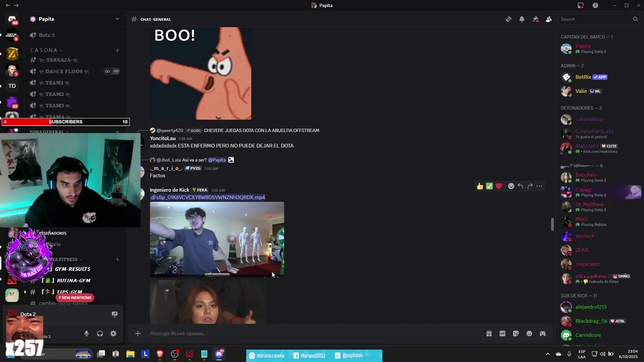Image resolution: width=644 pixels, height=362 pixels.
Task: Open the GIF picker
Action: click(502, 333)
